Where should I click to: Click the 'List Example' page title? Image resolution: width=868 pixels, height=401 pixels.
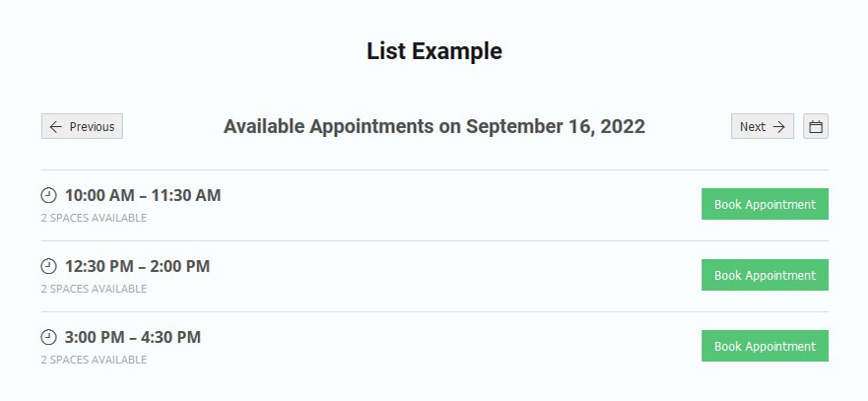click(x=434, y=51)
